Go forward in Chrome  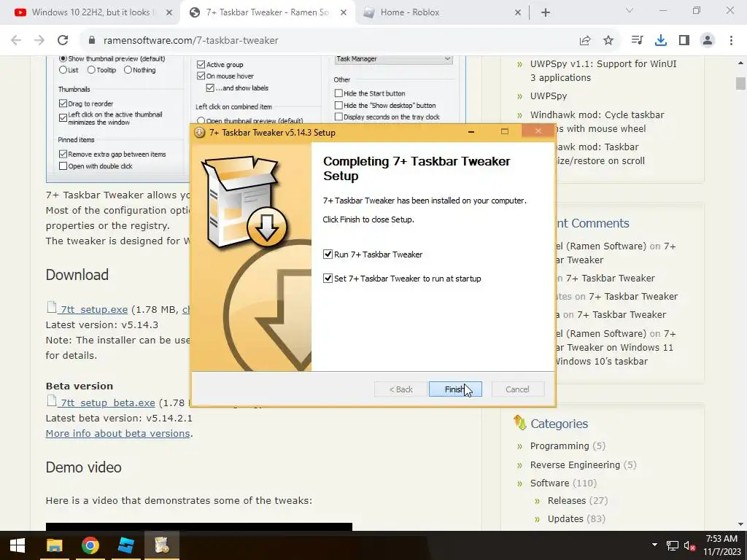click(39, 40)
